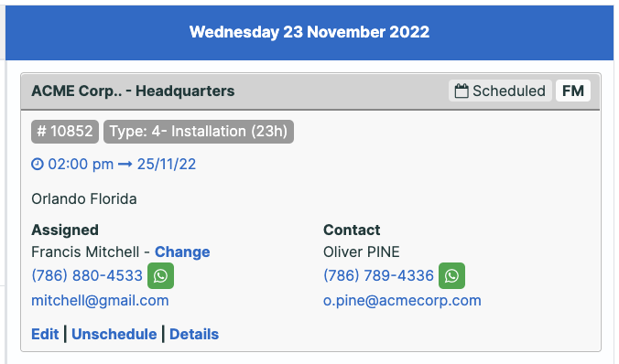The image size is (619, 364).
Task: Email mitchell@gmail.com
Action: (100, 301)
